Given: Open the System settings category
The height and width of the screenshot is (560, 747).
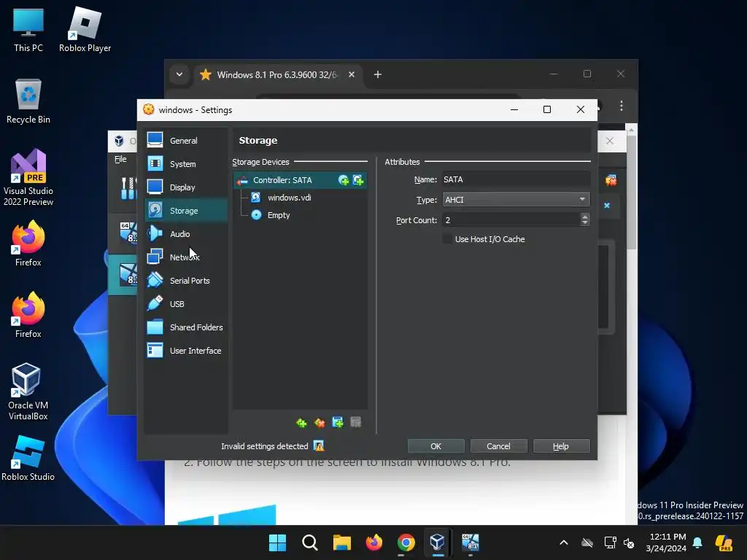Looking at the screenshot, I should tap(186, 164).
